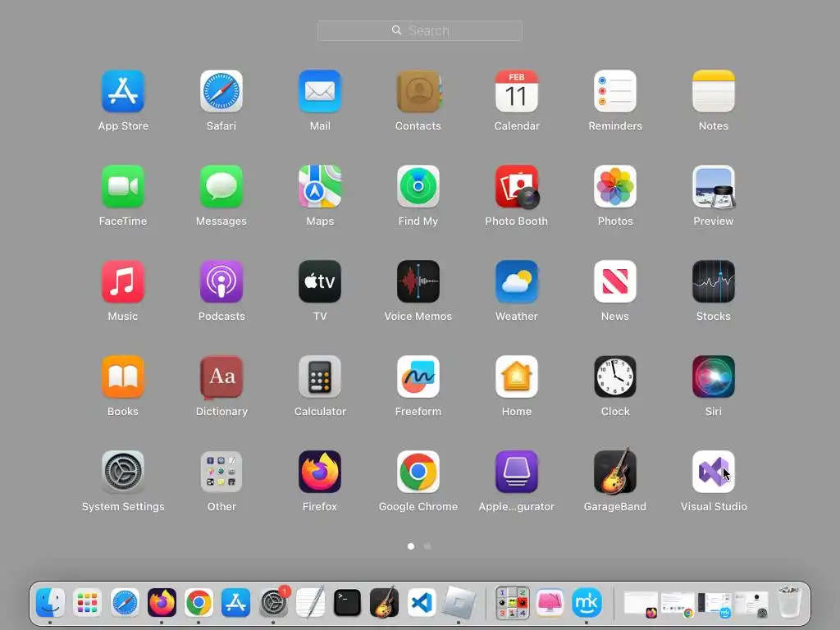
Task: Launch the Books app
Action: 123,377
